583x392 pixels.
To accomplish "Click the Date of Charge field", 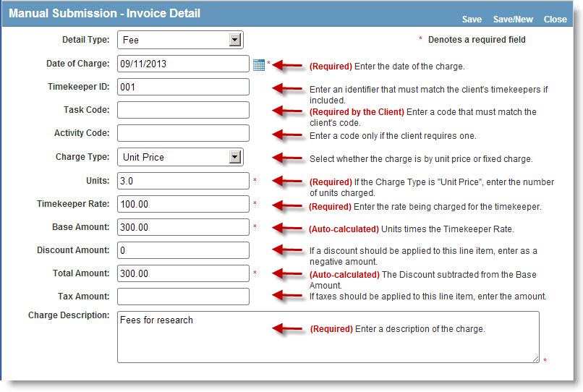I will (182, 64).
